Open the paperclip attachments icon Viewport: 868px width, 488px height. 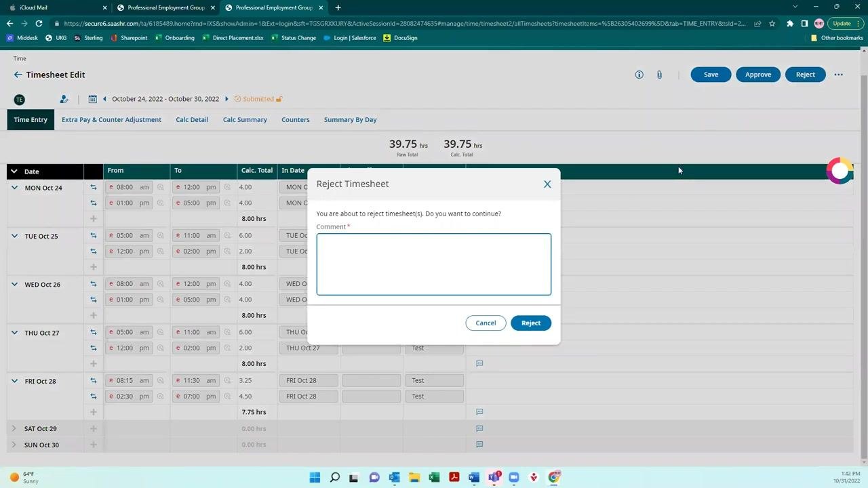pyautogui.click(x=659, y=75)
